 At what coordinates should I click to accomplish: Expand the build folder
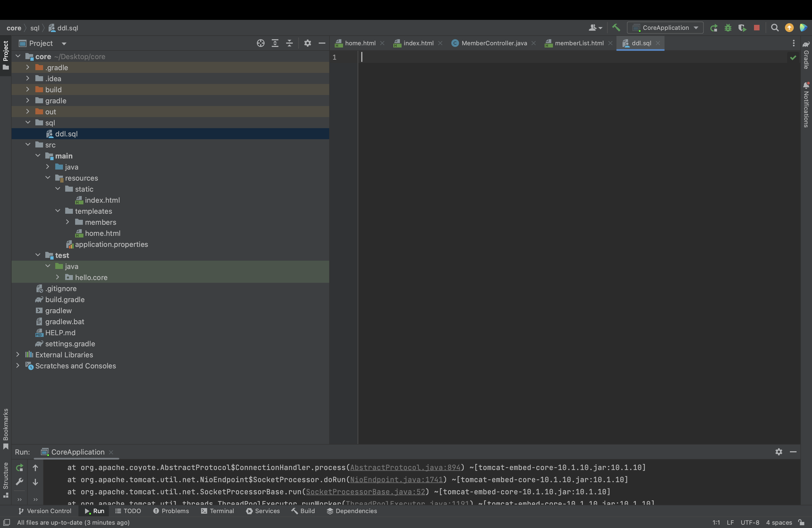(x=28, y=90)
